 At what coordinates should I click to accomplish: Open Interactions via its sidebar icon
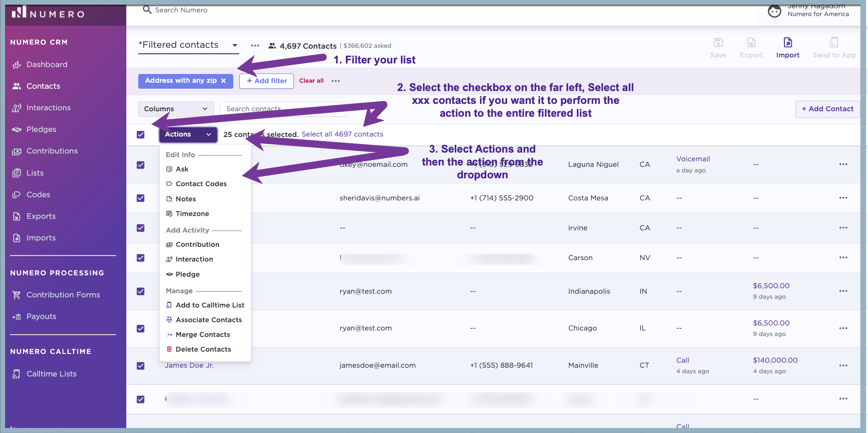point(17,108)
